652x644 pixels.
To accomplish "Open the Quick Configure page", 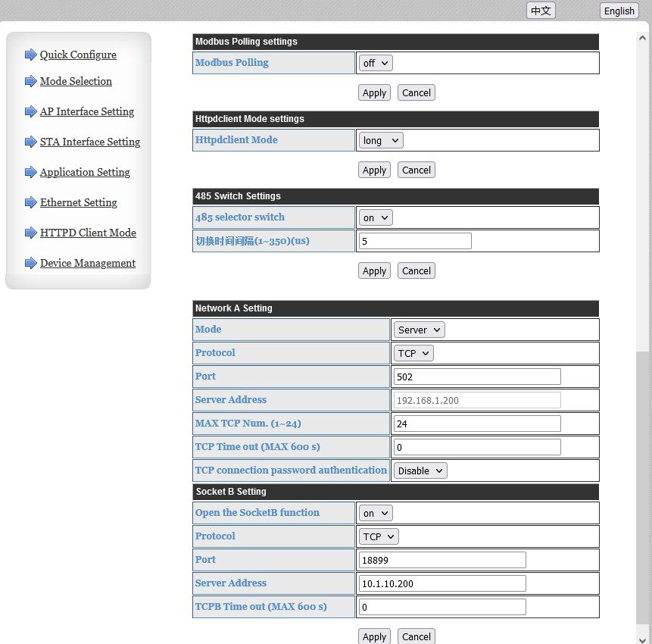I will coord(78,55).
